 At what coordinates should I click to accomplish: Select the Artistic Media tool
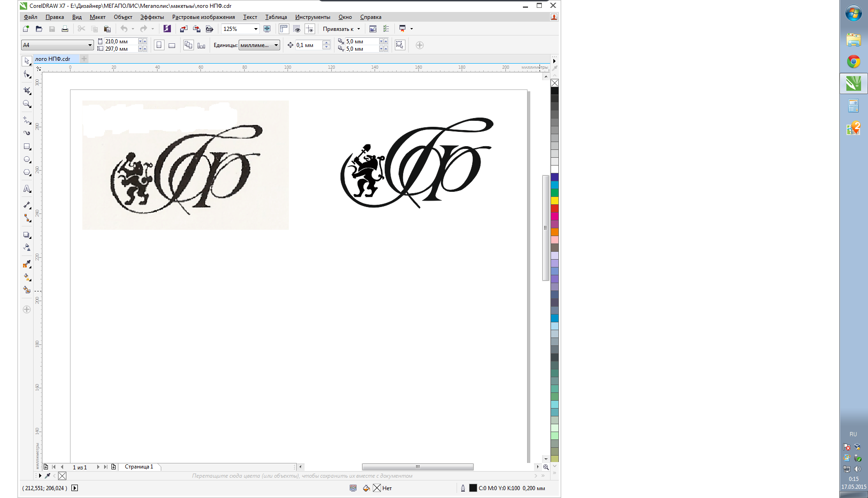pos(27,133)
